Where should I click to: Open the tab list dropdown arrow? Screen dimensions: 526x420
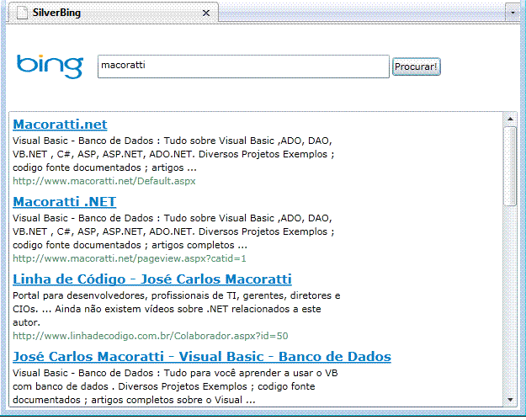click(513, 13)
